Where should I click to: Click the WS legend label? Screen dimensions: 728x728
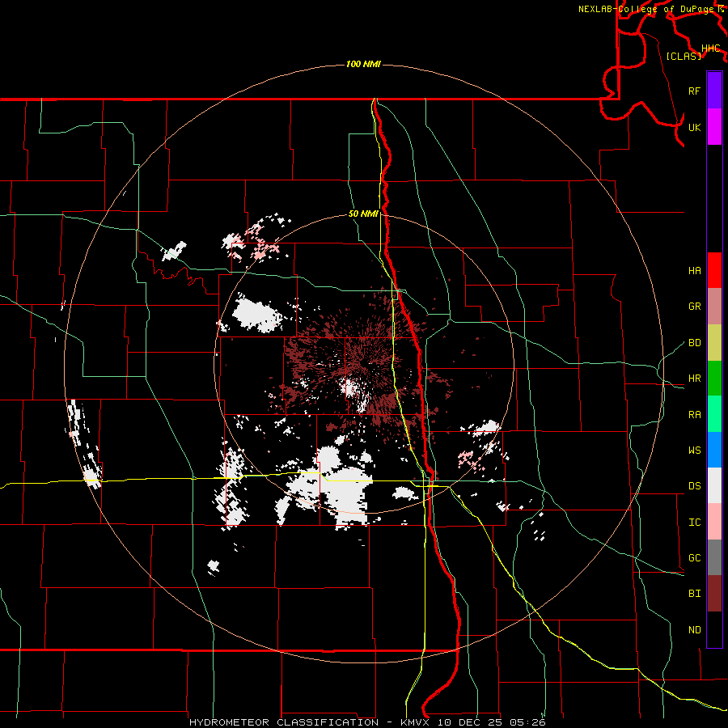694,451
